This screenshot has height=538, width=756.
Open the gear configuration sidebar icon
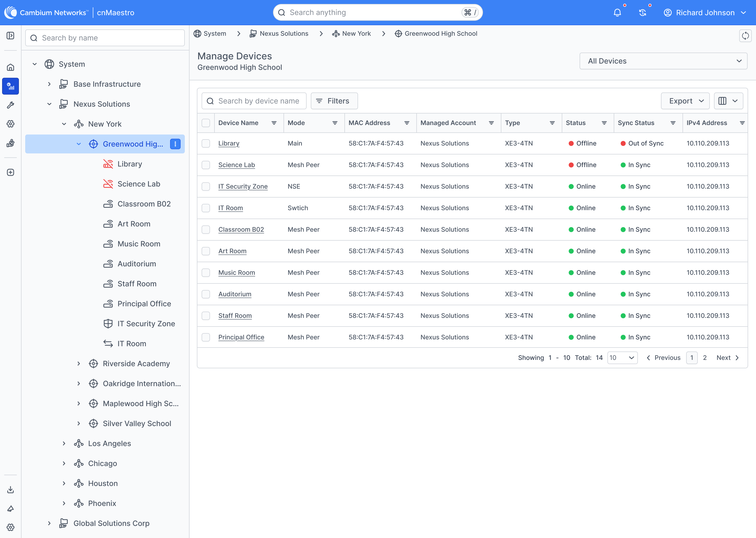pyautogui.click(x=10, y=124)
